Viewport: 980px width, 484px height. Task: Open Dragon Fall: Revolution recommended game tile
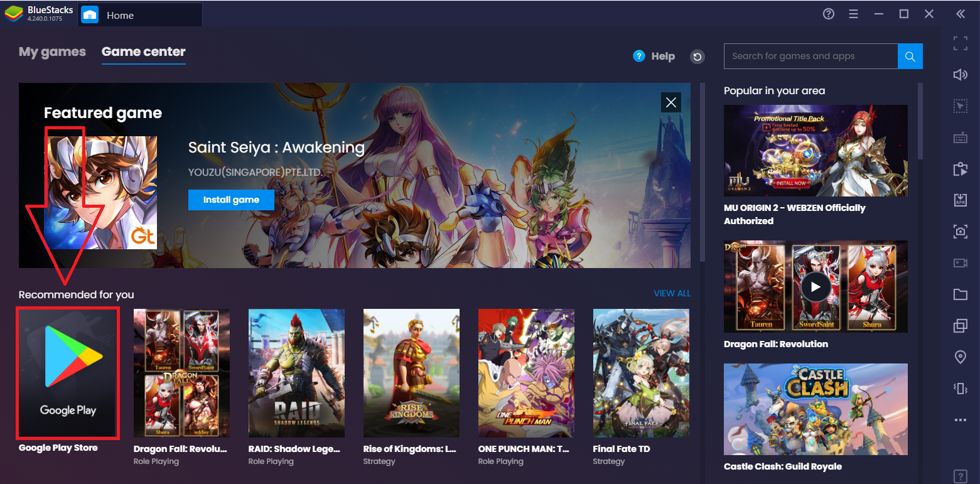coord(181,373)
